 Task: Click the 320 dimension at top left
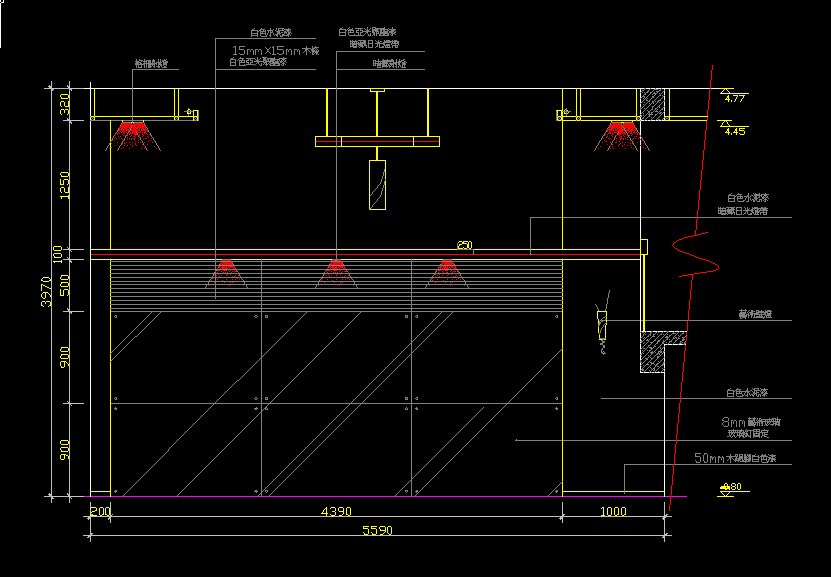pyautogui.click(x=65, y=104)
